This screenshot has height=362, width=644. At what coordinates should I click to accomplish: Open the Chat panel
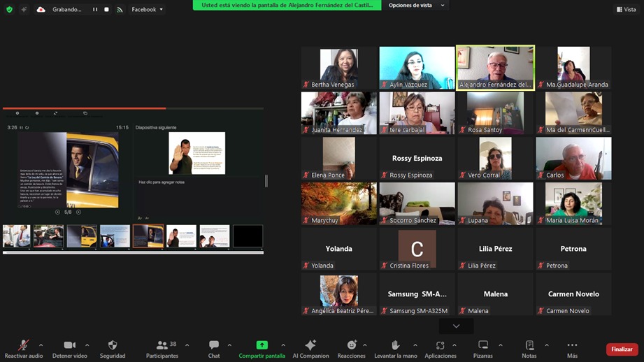point(214,345)
